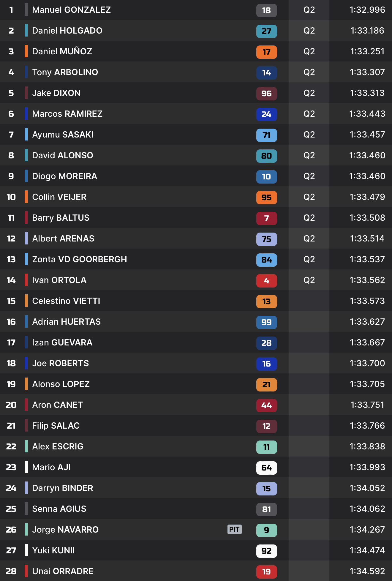The image size is (392, 581).
Task: Click the lap time 1:32.996
Action: (x=367, y=10)
